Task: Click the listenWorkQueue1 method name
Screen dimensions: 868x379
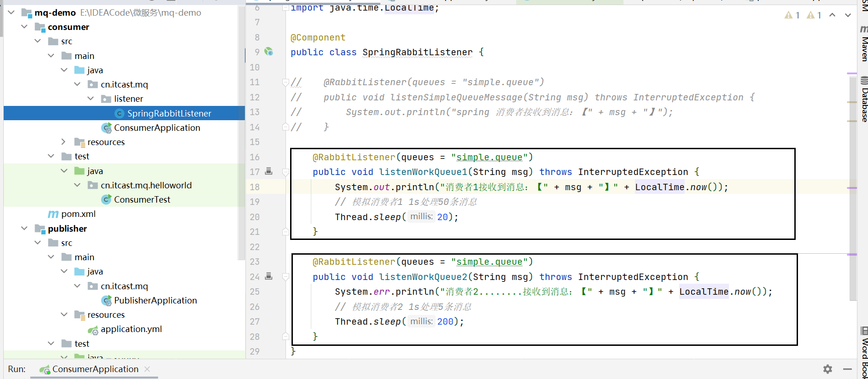Action: (x=423, y=172)
